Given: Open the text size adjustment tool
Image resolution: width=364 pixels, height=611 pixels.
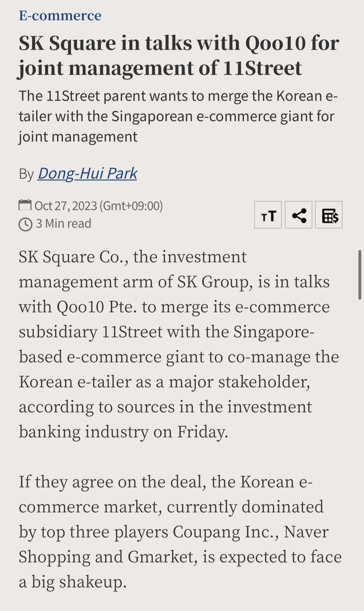Looking at the screenshot, I should pyautogui.click(x=268, y=215).
